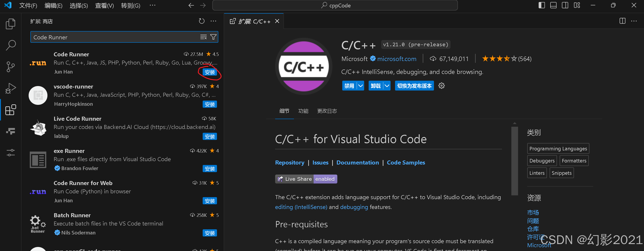Viewport: 644px width, 251px height.
Task: Open the 编辑(E) menu
Action: (x=53, y=6)
